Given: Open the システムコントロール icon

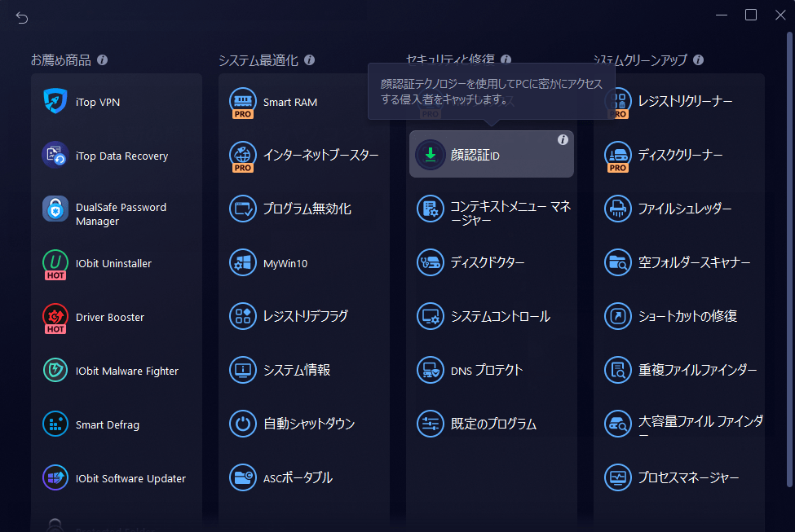Looking at the screenshot, I should pos(431,316).
